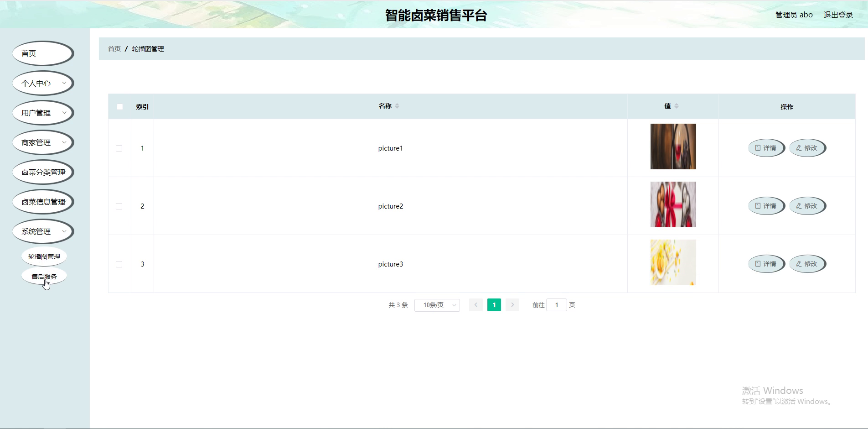Expand the 商家管理 sidebar menu
The image size is (868, 429).
pos(43,142)
